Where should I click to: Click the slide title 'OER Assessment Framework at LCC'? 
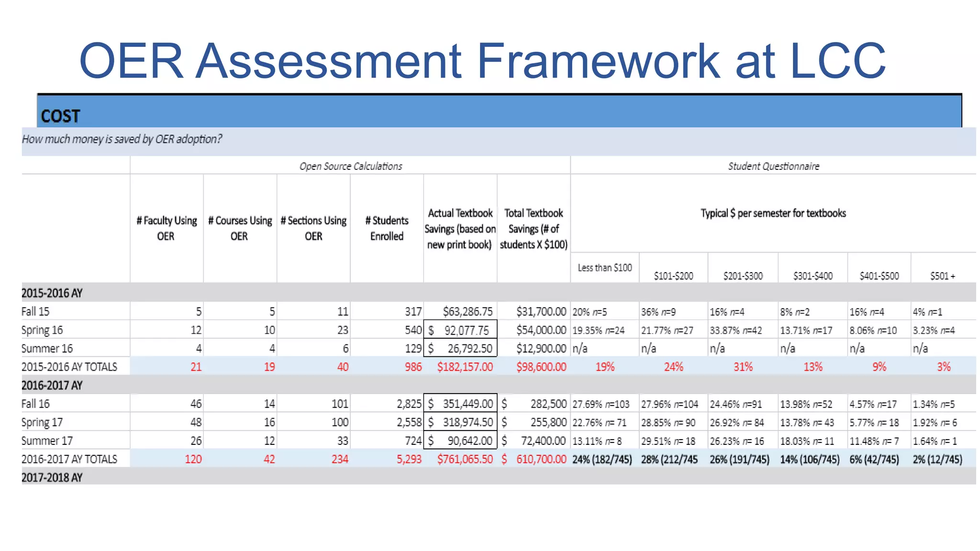tap(482, 61)
